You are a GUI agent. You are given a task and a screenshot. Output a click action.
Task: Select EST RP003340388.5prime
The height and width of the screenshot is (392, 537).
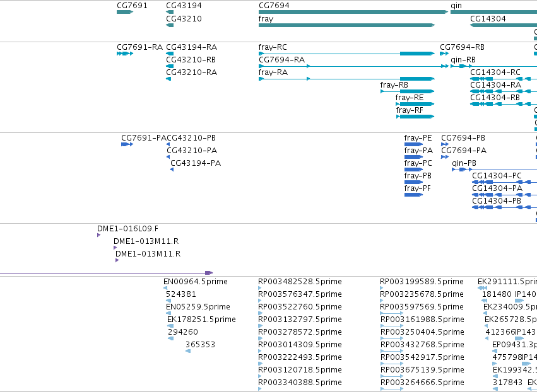point(300,383)
